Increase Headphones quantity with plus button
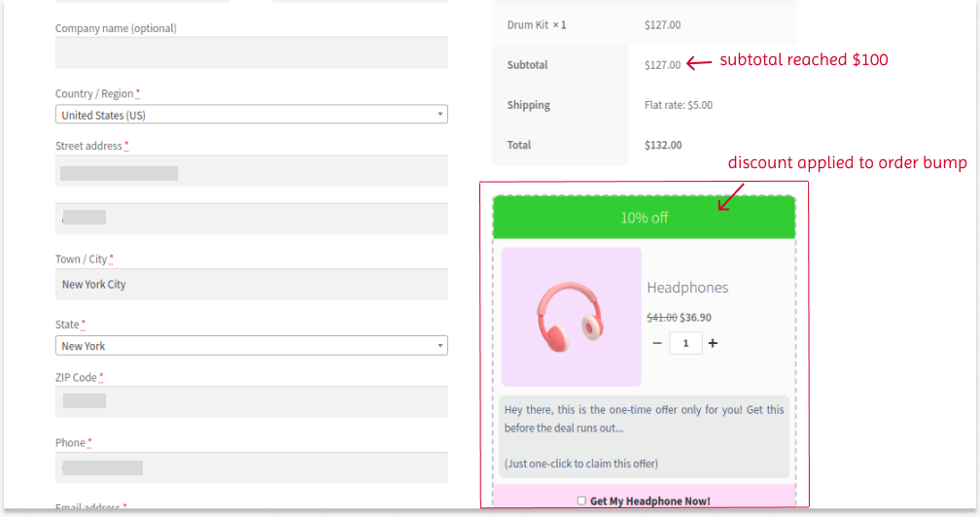The image size is (980, 517). click(713, 343)
